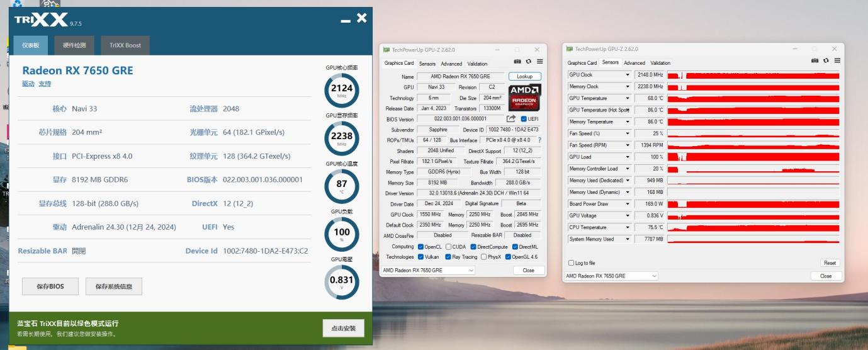This screenshot has width=868, height=350.
Task: Toggle the OpenCL checkbox
Action: (x=420, y=247)
